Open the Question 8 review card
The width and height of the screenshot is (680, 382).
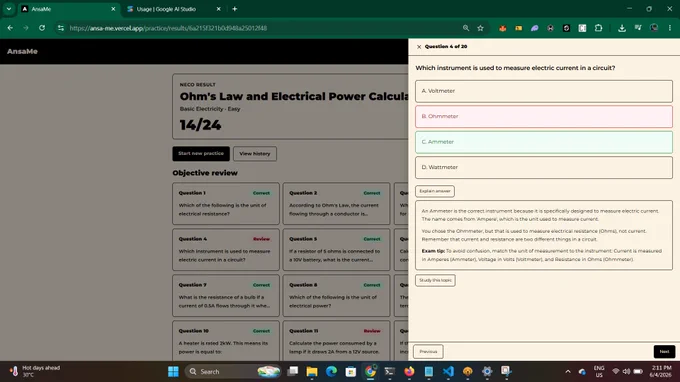coord(337,296)
